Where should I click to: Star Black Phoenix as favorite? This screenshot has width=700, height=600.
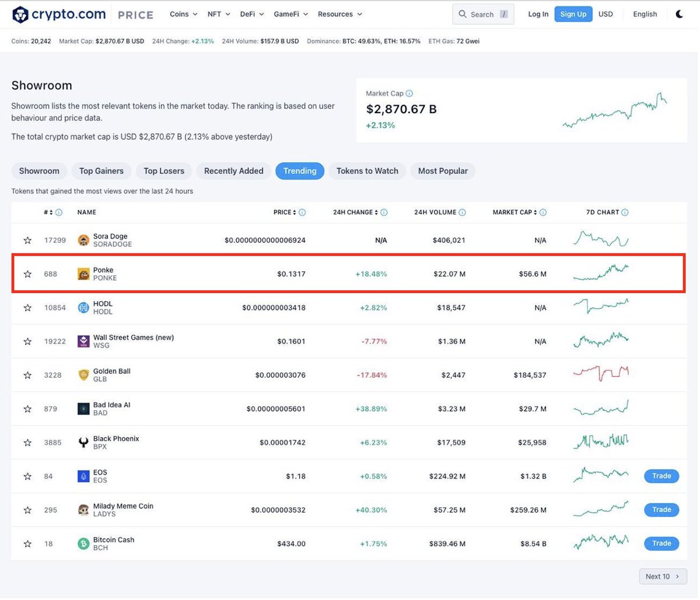pos(27,443)
